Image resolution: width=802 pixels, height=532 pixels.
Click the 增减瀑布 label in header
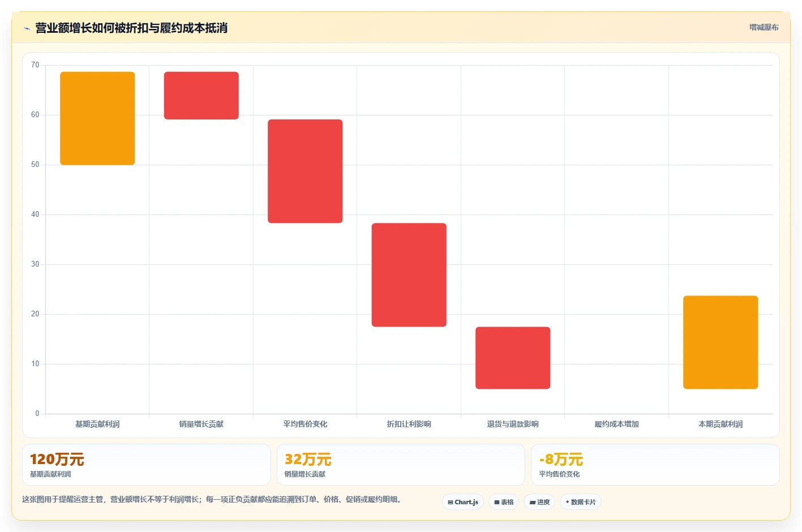764,27
